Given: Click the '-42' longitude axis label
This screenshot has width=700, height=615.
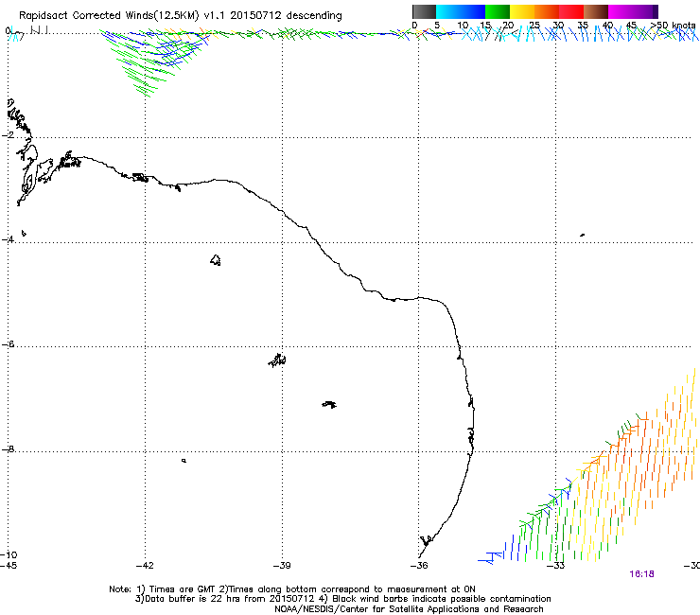Looking at the screenshot, I should (145, 566).
